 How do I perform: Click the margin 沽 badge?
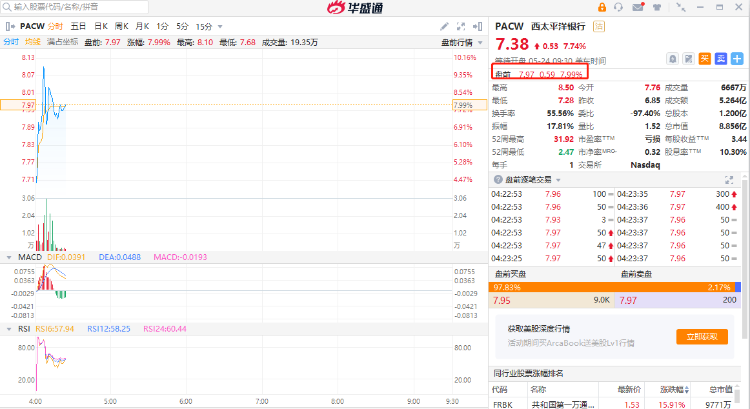pyautogui.click(x=599, y=26)
